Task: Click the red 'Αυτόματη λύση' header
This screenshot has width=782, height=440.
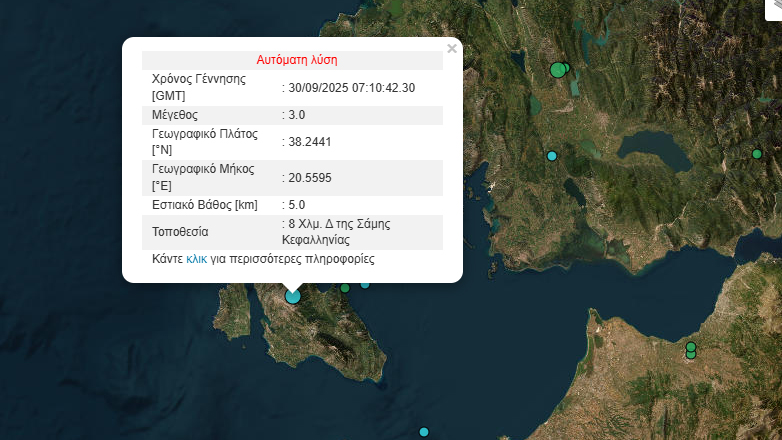Action: pyautogui.click(x=292, y=60)
